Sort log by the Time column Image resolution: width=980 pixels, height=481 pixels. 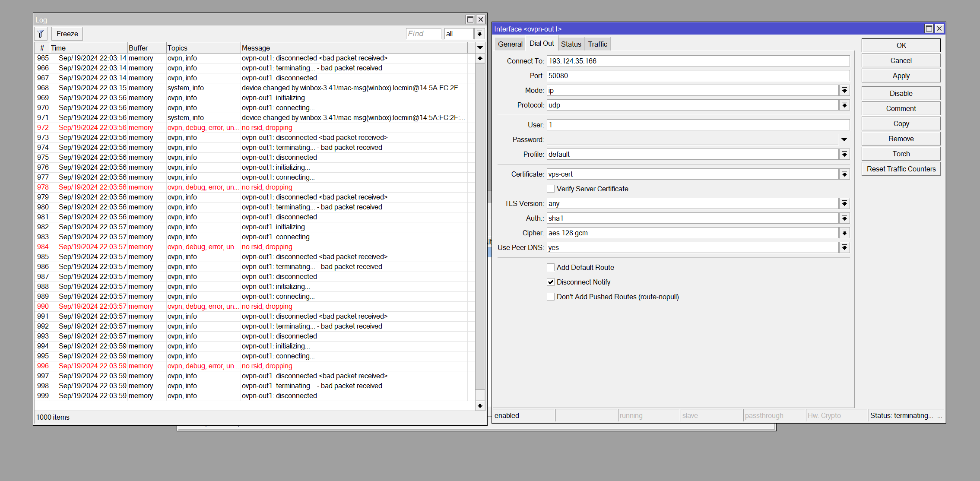89,48
